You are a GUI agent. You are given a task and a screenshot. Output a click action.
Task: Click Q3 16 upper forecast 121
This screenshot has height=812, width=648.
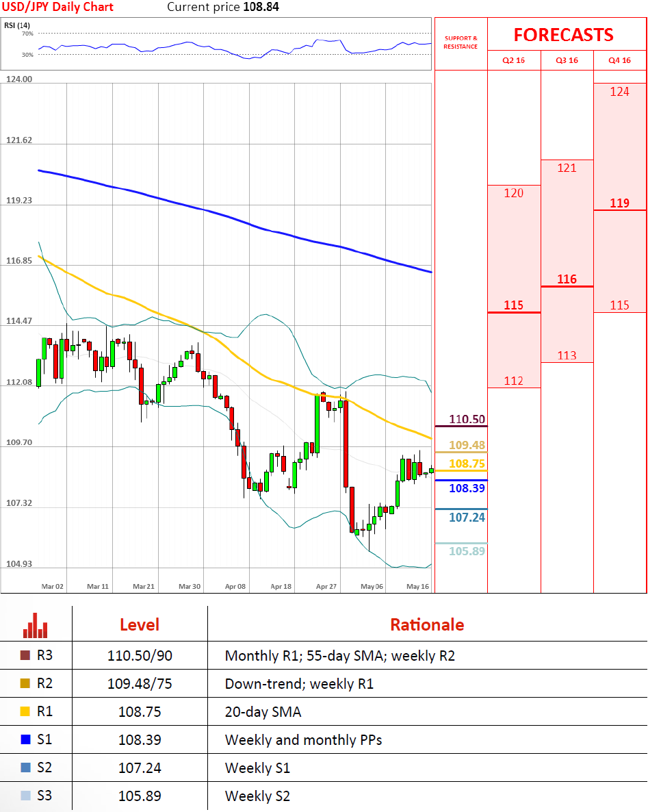pos(567,168)
